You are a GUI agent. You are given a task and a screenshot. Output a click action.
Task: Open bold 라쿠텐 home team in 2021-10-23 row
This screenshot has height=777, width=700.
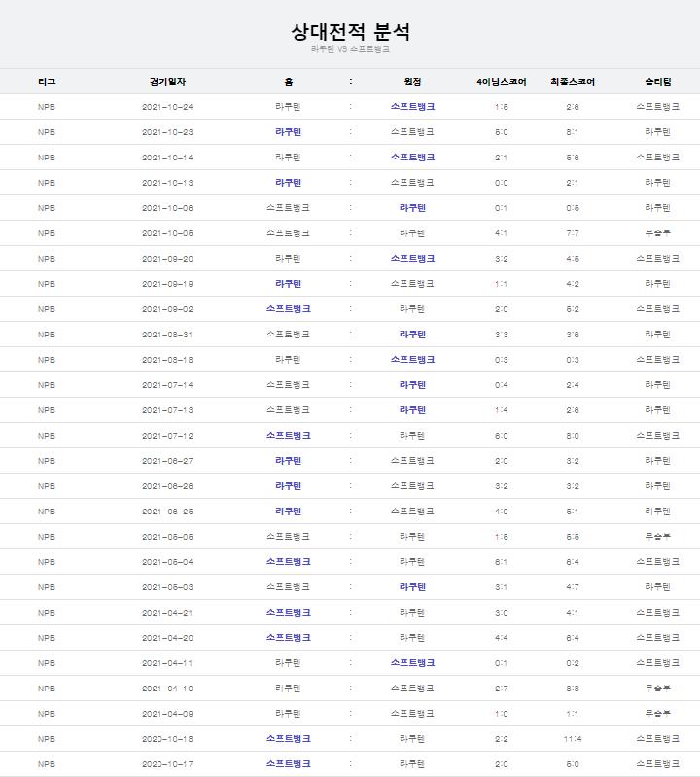pos(289,132)
